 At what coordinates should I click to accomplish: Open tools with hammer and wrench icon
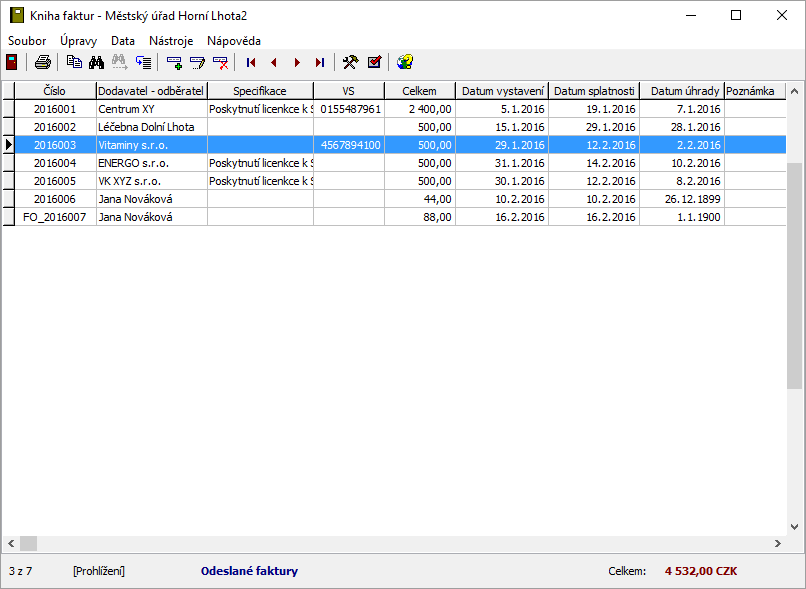(x=351, y=62)
